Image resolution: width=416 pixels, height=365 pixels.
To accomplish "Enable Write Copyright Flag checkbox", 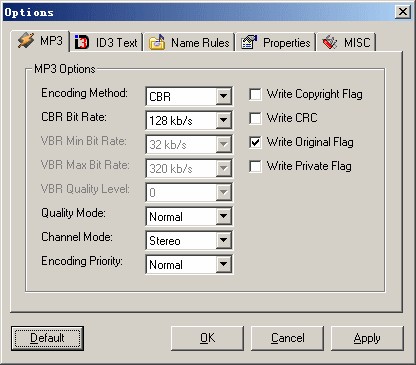I will [255, 94].
